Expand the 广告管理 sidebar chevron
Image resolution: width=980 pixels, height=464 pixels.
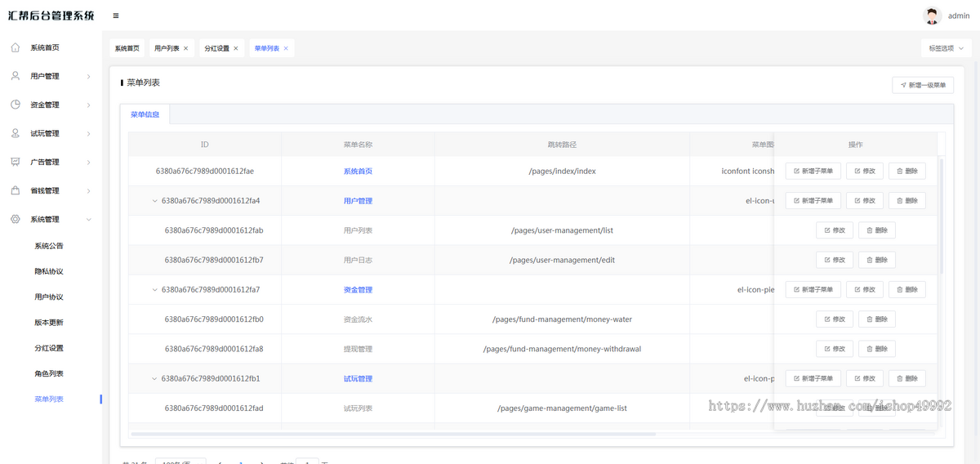[89, 163]
